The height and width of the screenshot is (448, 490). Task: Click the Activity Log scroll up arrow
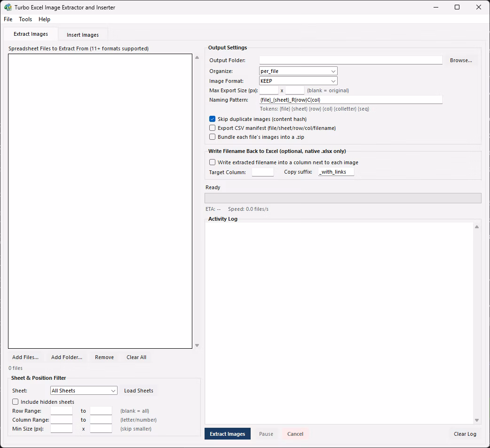(477, 227)
